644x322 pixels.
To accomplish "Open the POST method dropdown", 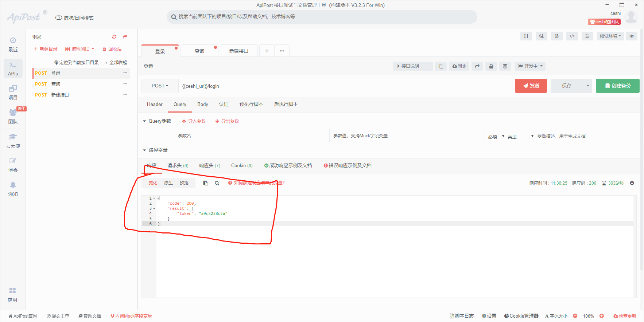I will click(160, 86).
